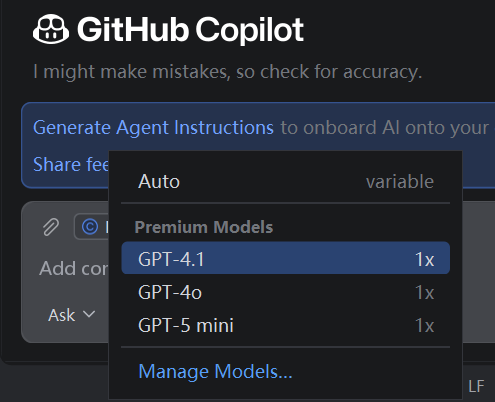Click the chevron arrow beside Ask
The height and width of the screenshot is (402, 495).
coord(89,314)
